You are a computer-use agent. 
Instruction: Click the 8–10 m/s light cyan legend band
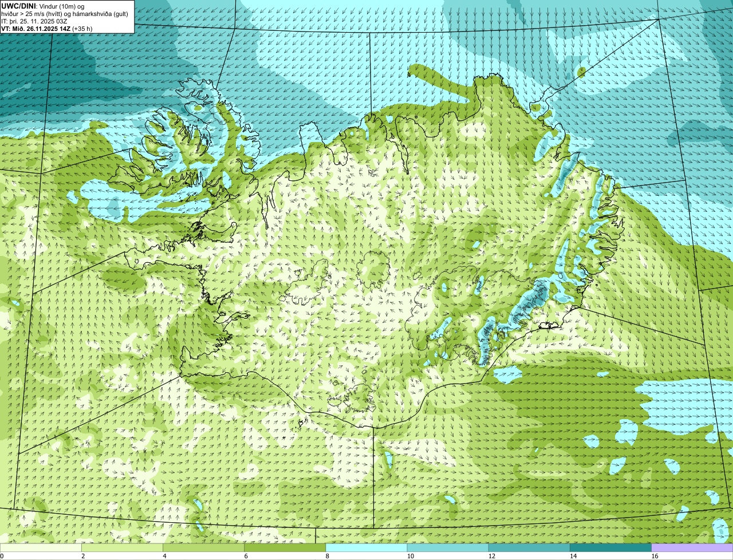click(x=366, y=548)
